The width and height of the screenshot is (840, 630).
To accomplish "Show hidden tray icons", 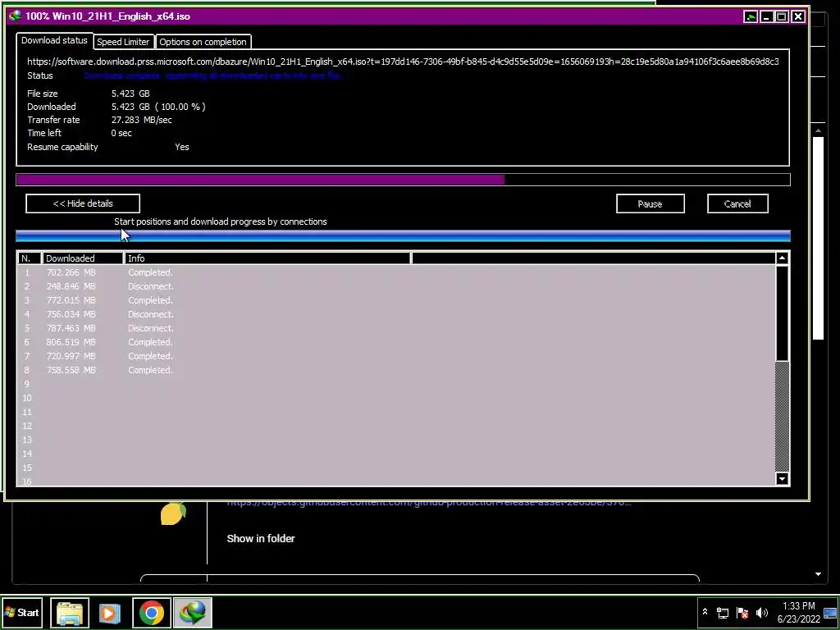I will coord(705,612).
